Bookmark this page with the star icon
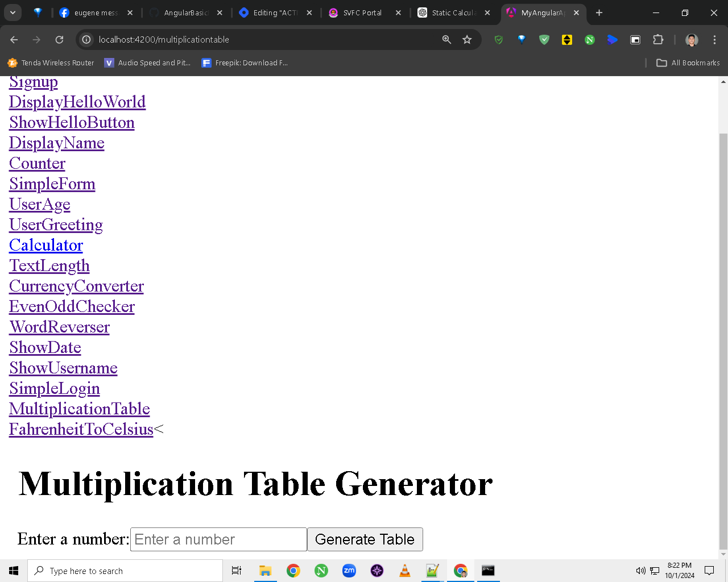728x582 pixels. tap(467, 40)
